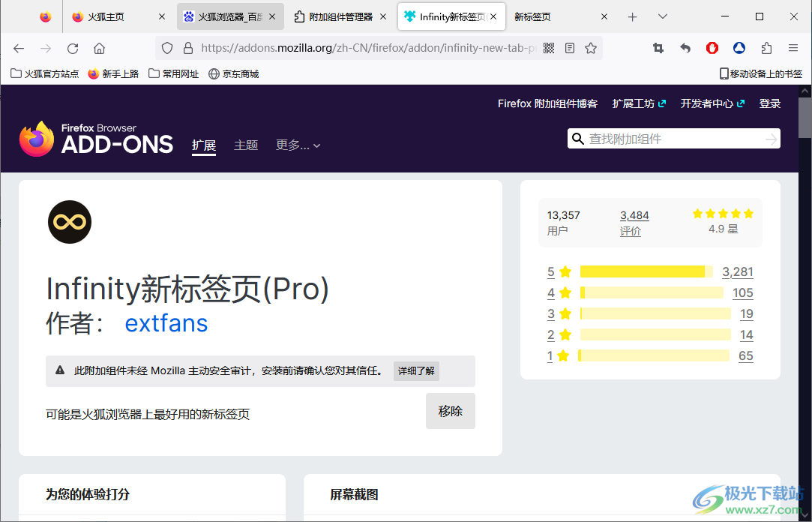The width and height of the screenshot is (812, 522).
Task: Open the list all tabs chevron
Action: [x=663, y=16]
